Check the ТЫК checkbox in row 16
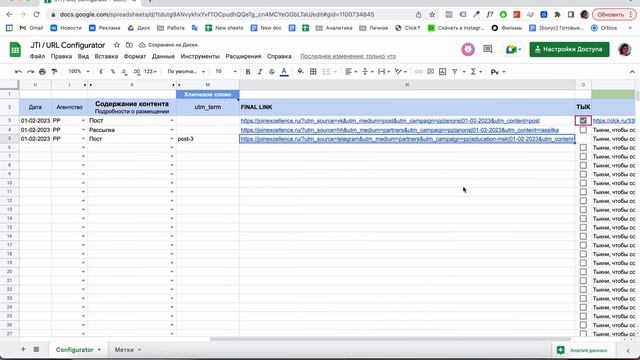Viewport: 640px width, 360px height. click(x=583, y=236)
